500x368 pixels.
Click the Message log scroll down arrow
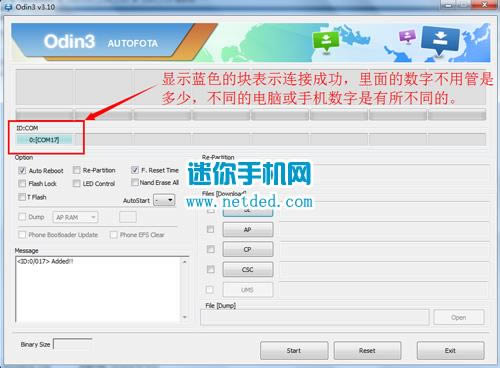pyautogui.click(x=185, y=317)
